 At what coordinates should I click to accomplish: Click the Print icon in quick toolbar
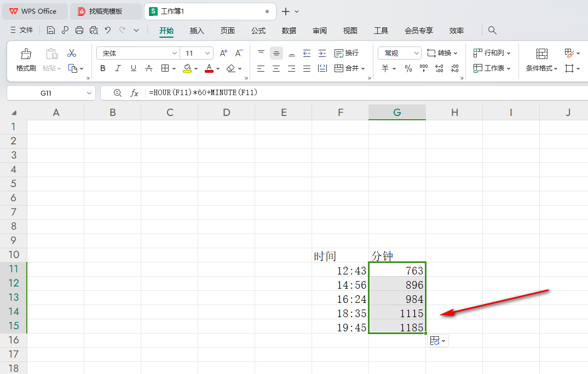click(79, 31)
